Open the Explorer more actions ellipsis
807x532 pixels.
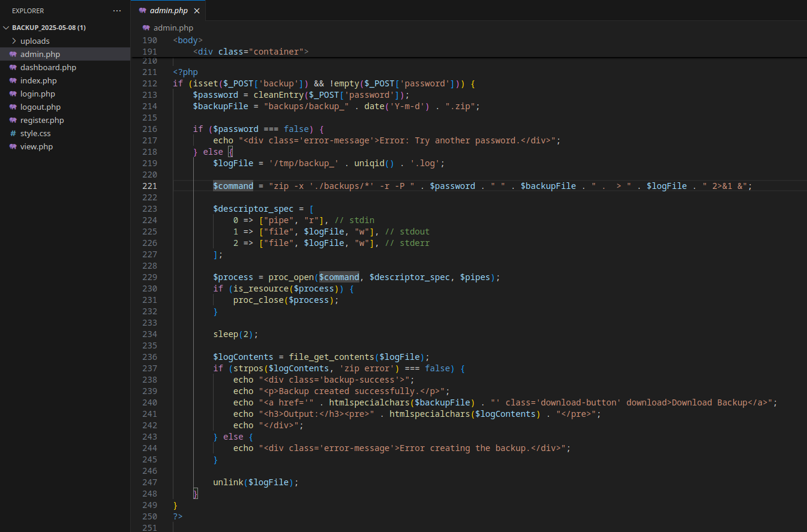tap(116, 11)
